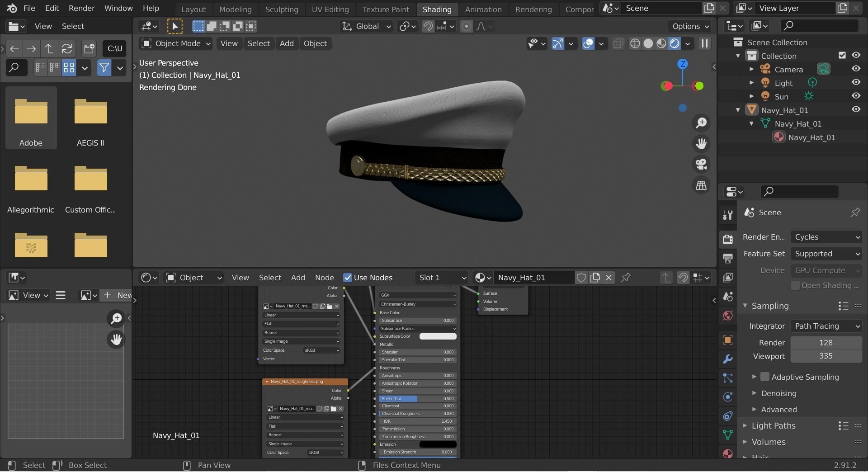Open Output properties tab
The height and width of the screenshot is (472, 868).
(x=727, y=258)
